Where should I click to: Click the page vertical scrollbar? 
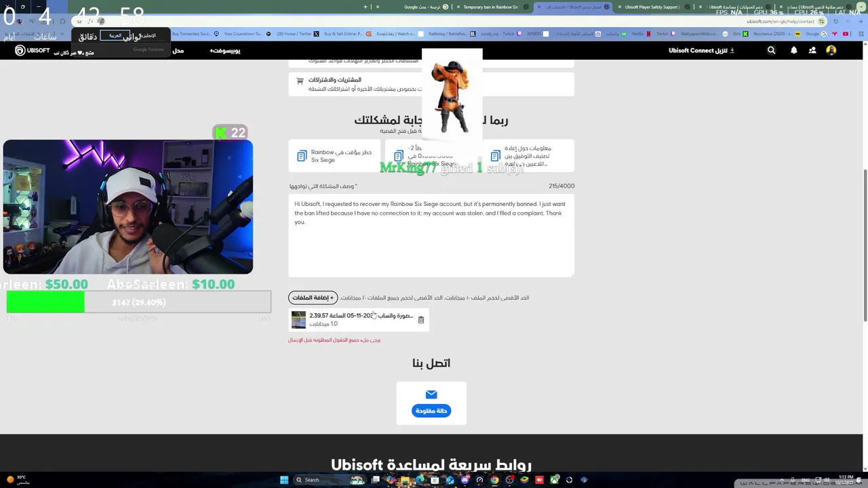tap(865, 244)
